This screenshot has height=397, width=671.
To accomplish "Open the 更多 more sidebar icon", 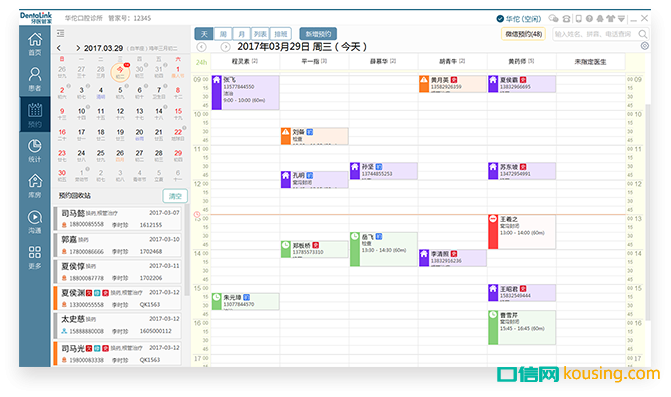I will (x=35, y=257).
